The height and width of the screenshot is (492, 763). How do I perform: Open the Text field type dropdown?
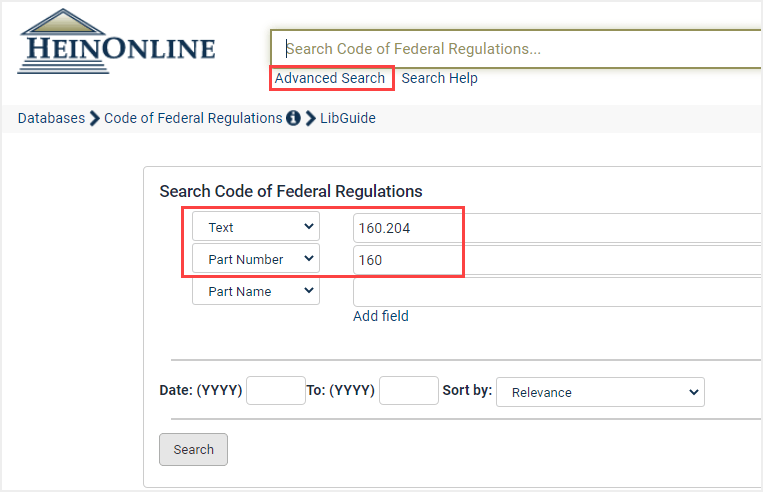(x=256, y=226)
